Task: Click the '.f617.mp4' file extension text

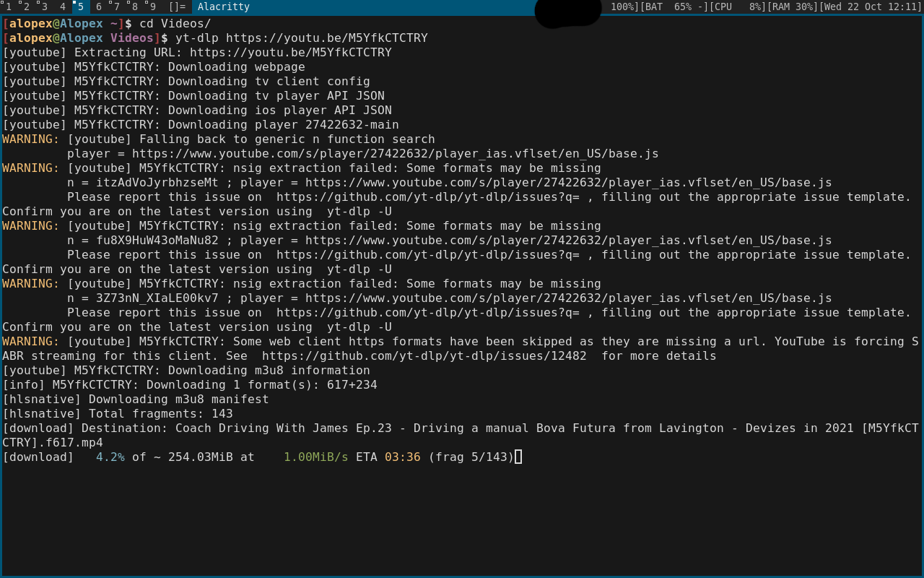Action: tap(71, 443)
